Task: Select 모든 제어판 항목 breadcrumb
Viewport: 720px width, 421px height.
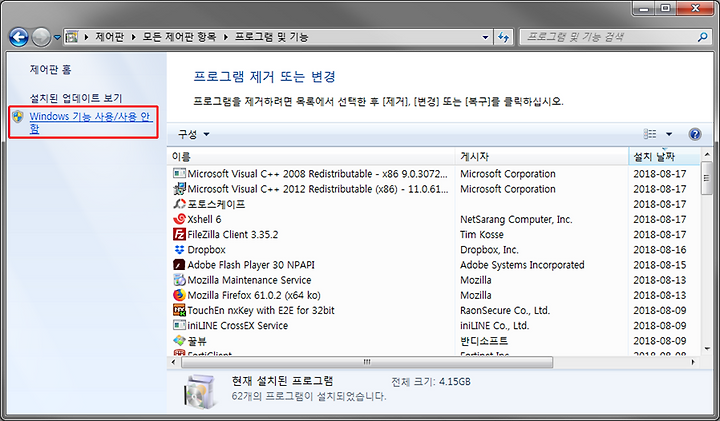Action: click(x=179, y=37)
